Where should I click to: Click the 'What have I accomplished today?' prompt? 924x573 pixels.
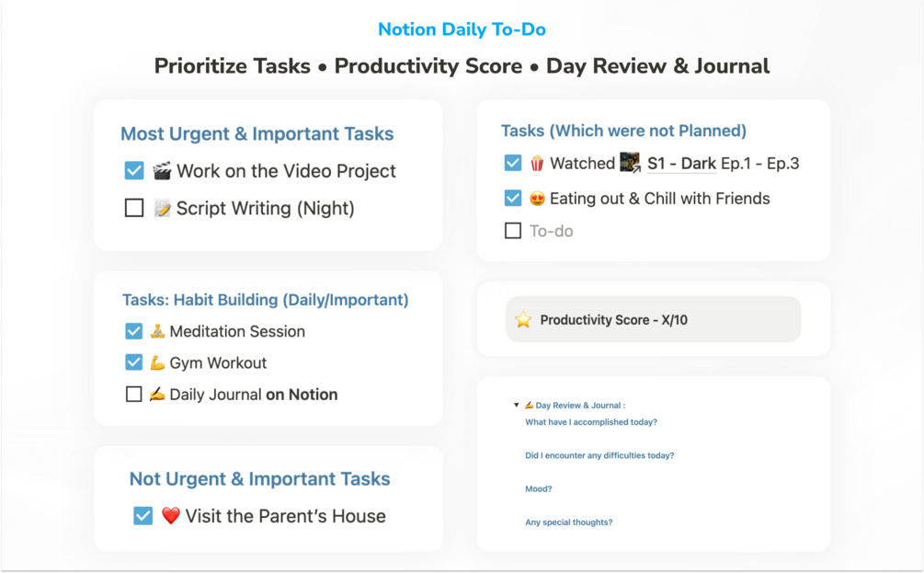[590, 422]
